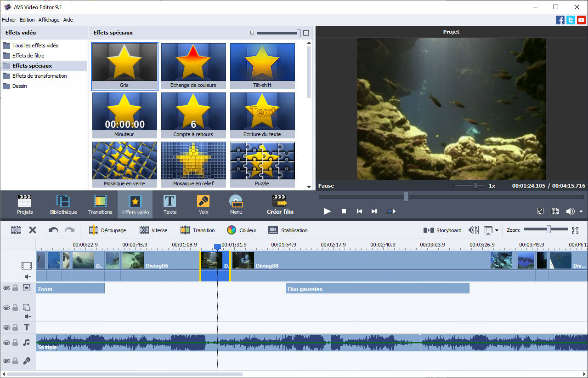Click the redo arrow icon
Image resolution: width=588 pixels, height=378 pixels.
tap(69, 230)
